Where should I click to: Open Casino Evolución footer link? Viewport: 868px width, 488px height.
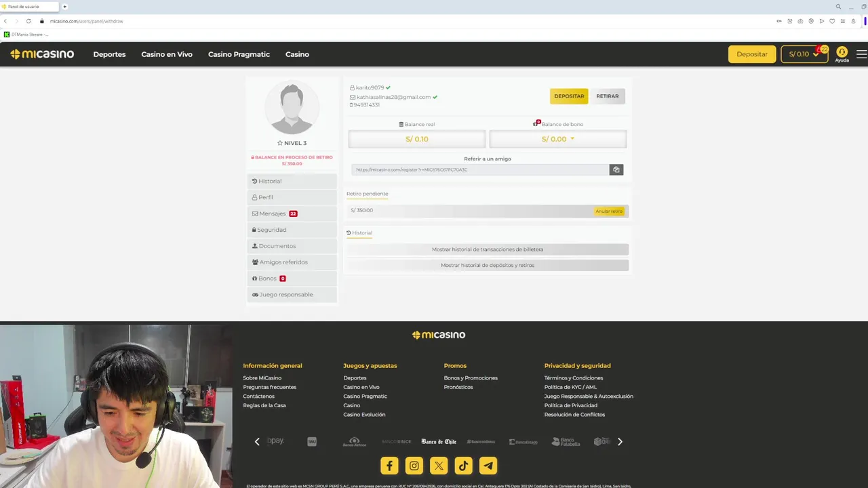tap(364, 415)
